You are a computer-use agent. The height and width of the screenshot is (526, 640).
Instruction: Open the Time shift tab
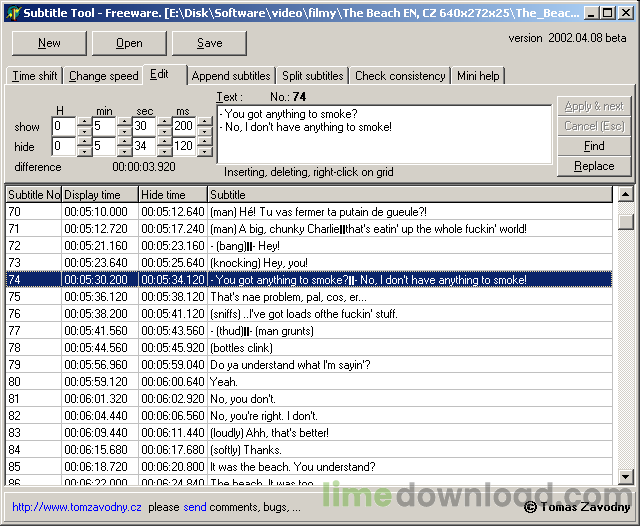point(35,76)
